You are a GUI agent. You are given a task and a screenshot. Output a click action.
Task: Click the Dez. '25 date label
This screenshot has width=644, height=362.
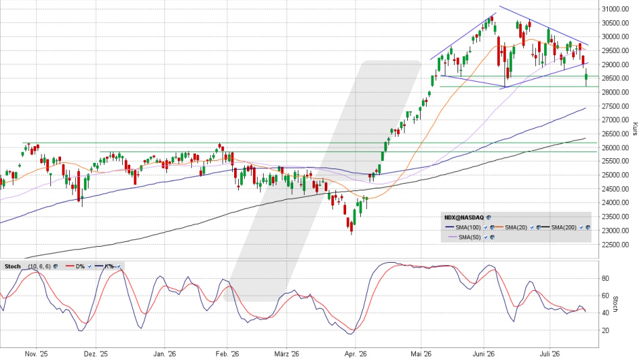(96, 354)
